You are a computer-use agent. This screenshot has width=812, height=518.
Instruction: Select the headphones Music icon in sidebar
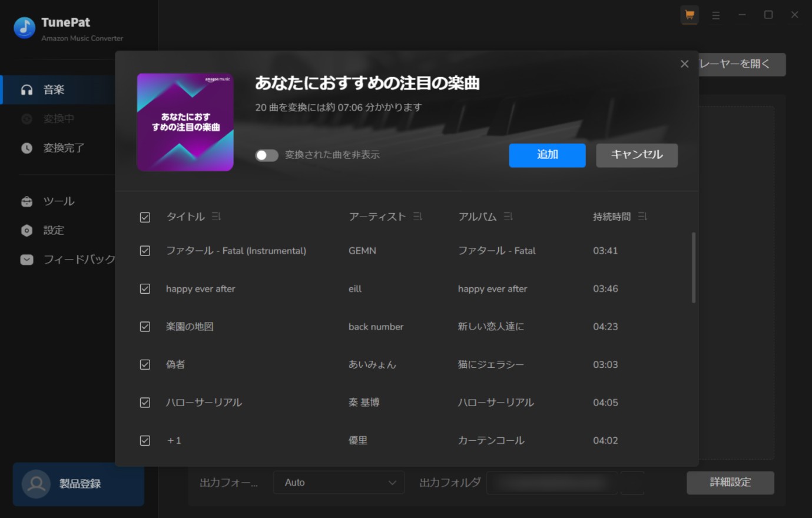pos(26,89)
